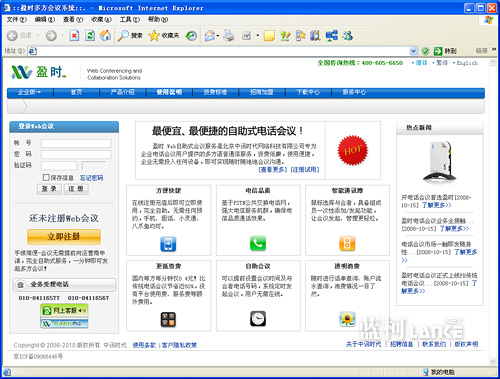Click the 注册 button beside 登录

tap(76, 189)
